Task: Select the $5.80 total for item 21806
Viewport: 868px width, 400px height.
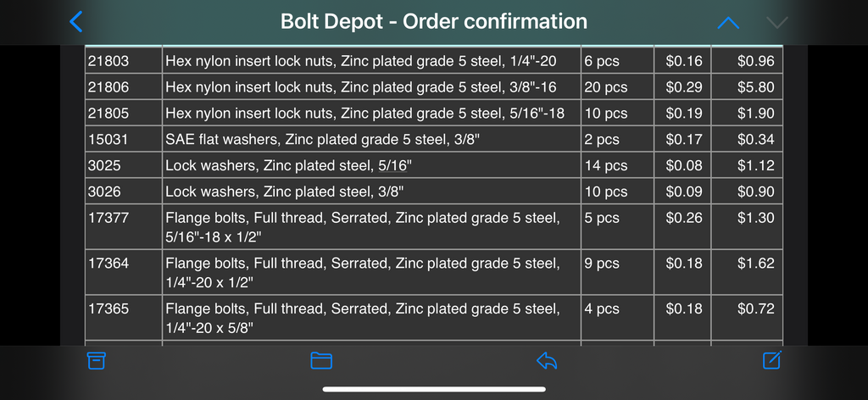Action: pyautogui.click(x=747, y=87)
